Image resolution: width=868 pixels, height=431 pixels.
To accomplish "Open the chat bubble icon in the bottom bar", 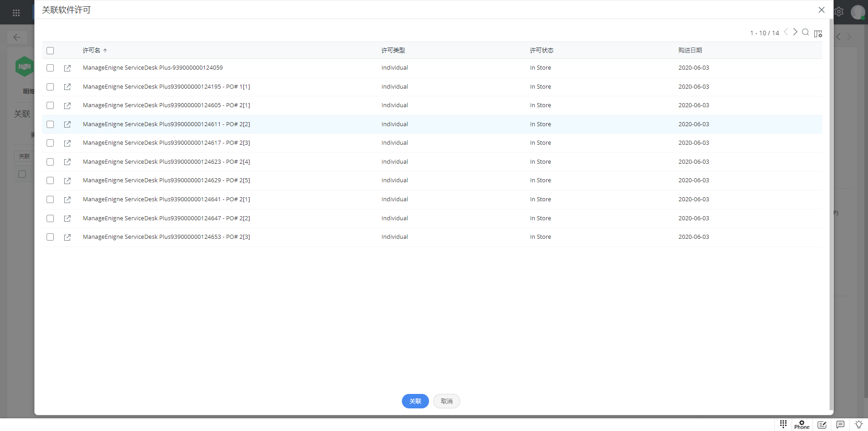I will pos(840,425).
